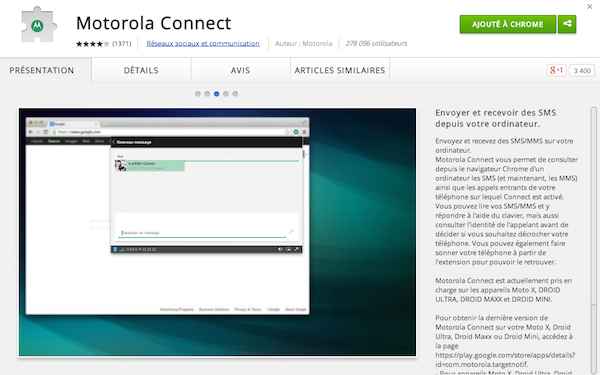The width and height of the screenshot is (600, 375).
Task: Select the fourth screenshot carousel dot
Action: [226, 94]
